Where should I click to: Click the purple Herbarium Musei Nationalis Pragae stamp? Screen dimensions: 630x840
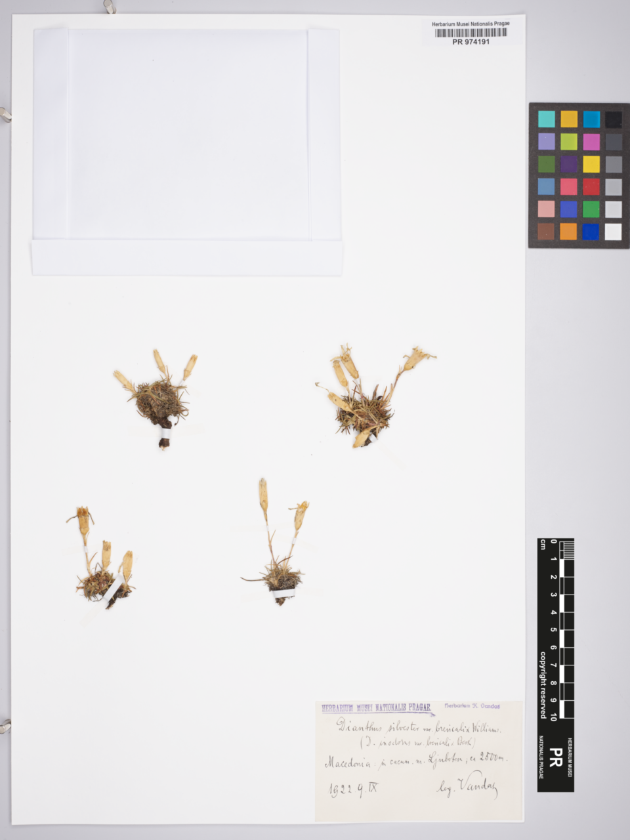(377, 708)
